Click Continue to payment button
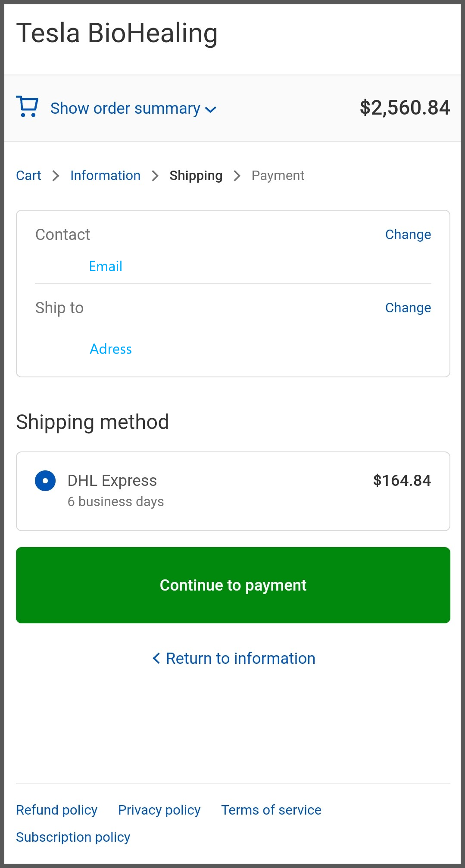 [x=233, y=585]
